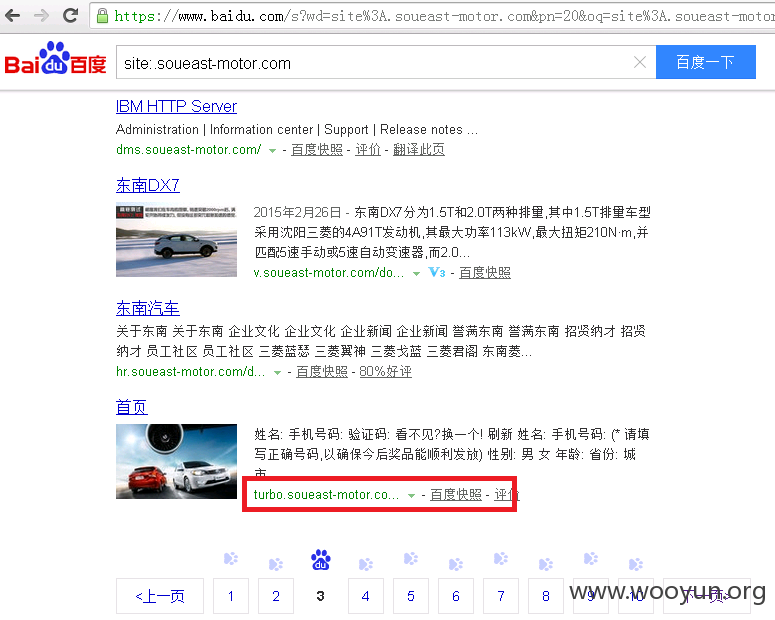Image resolution: width=775 pixels, height=620 pixels.
Task: Click the V3 credibility badge on 东南DX7 result
Action: (437, 272)
